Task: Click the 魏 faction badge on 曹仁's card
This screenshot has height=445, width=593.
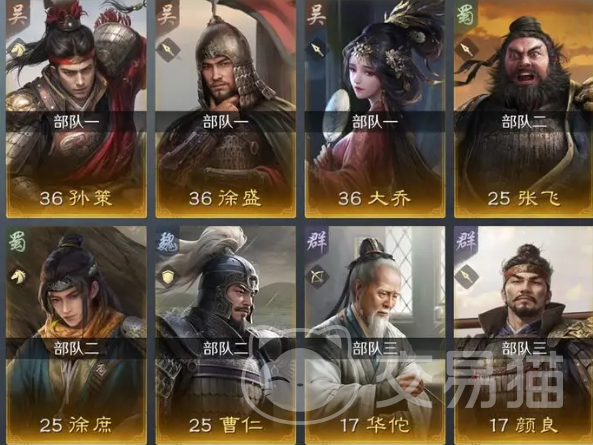Action: 167,242
